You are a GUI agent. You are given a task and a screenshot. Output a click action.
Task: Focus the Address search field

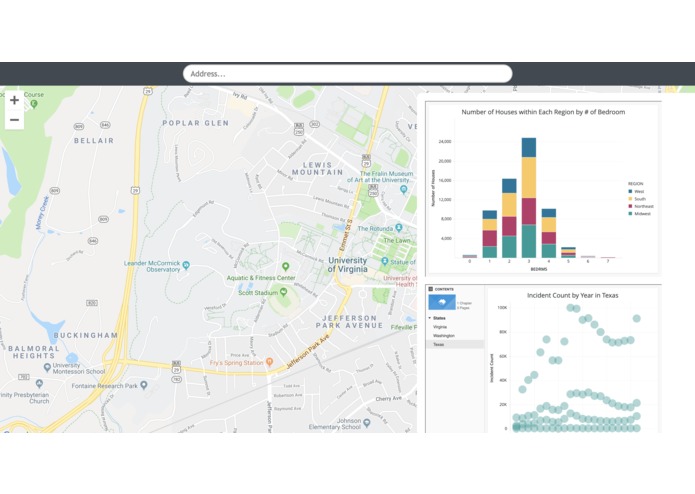coord(348,74)
